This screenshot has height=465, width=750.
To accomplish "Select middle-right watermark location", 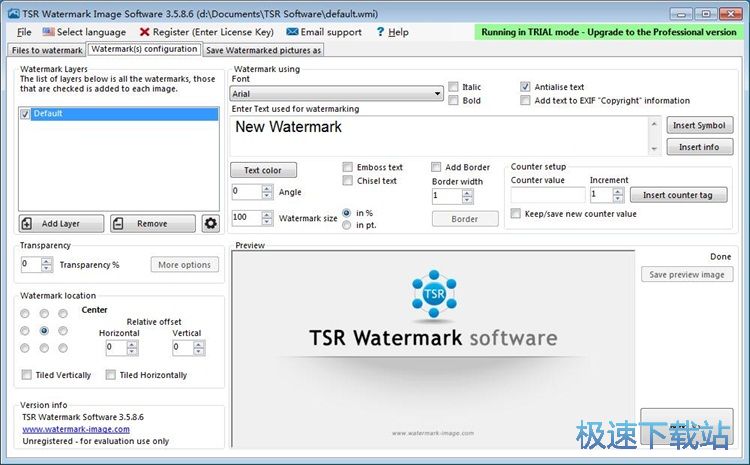I will tap(63, 331).
